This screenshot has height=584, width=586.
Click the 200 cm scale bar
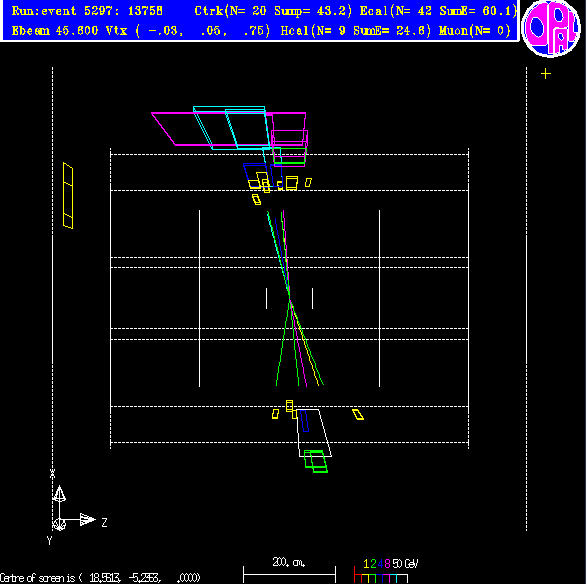coord(289,574)
